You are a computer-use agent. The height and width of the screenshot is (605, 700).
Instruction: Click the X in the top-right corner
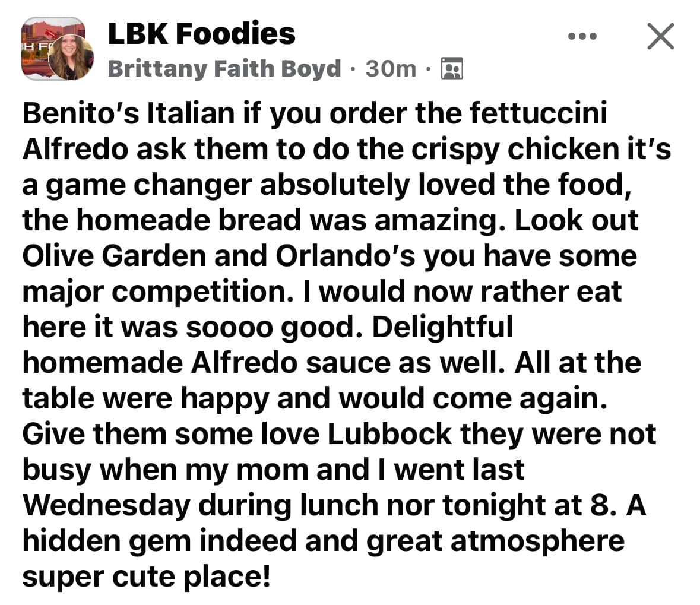point(661,36)
